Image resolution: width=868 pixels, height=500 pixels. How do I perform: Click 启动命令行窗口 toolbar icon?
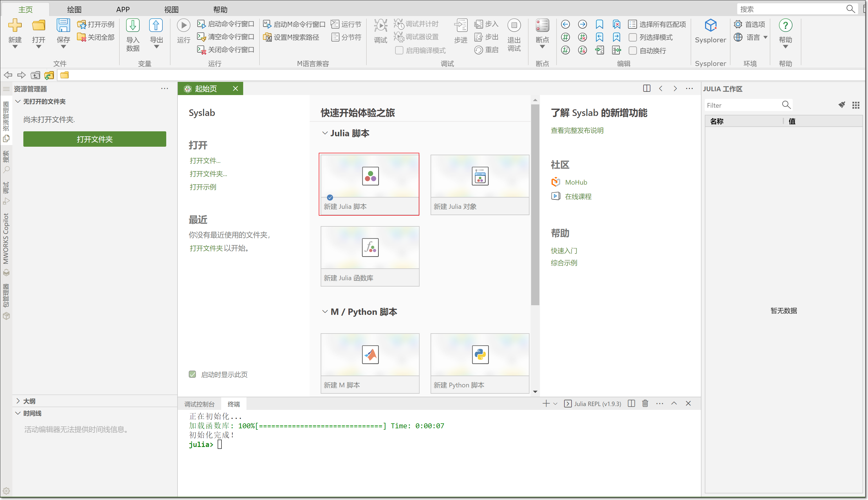click(201, 24)
